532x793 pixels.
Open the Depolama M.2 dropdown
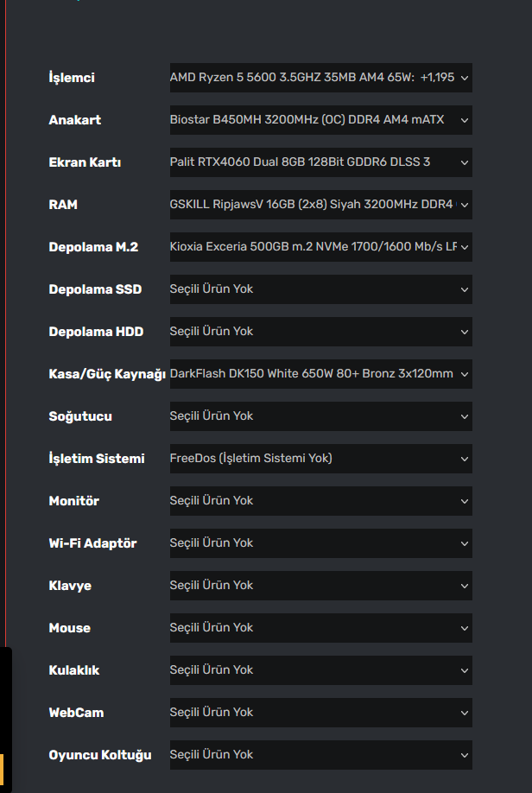pos(320,247)
